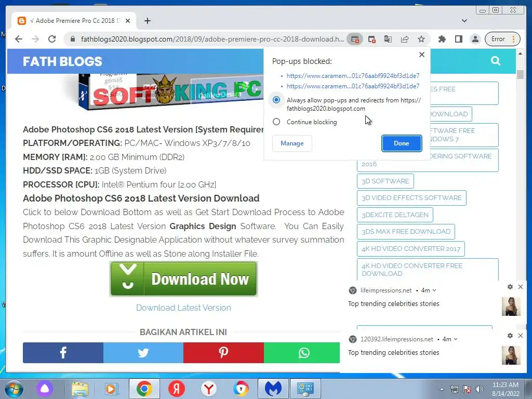Click the Error menu button in Chrome
Image resolution: width=532 pixels, height=399 pixels.
point(502,39)
